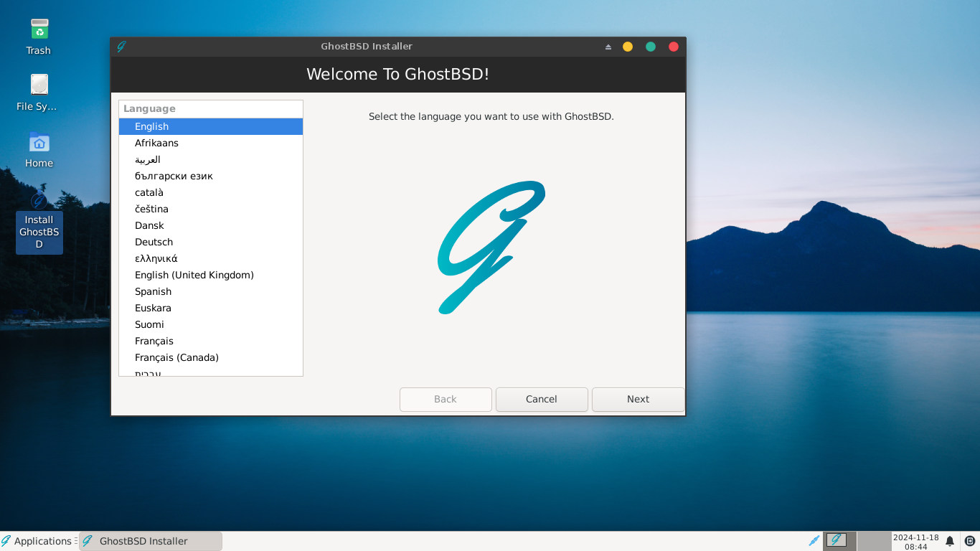Screen dimensions: 980x551
Task: Click the Back button
Action: (x=446, y=400)
